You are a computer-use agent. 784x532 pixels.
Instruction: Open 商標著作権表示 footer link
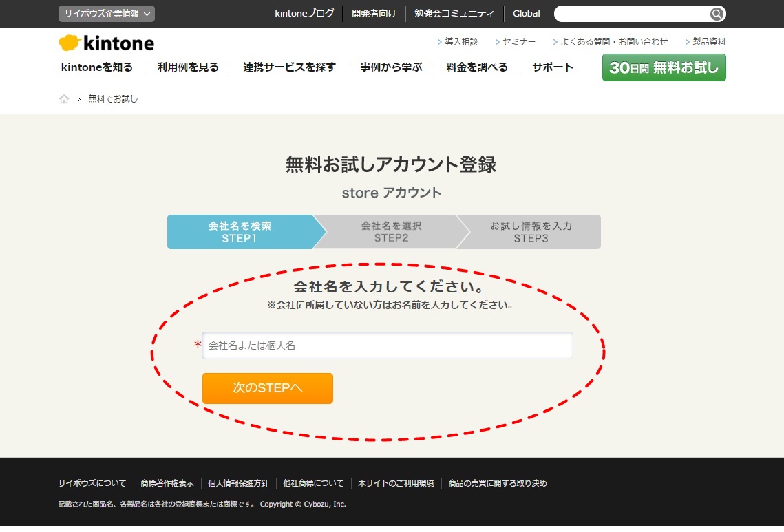click(167, 484)
